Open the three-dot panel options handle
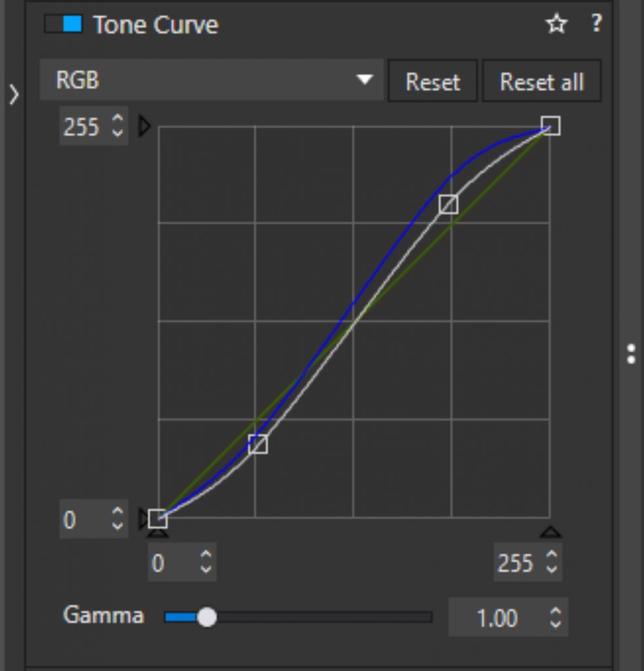Screen dimensions: 644x671 [x=630, y=354]
